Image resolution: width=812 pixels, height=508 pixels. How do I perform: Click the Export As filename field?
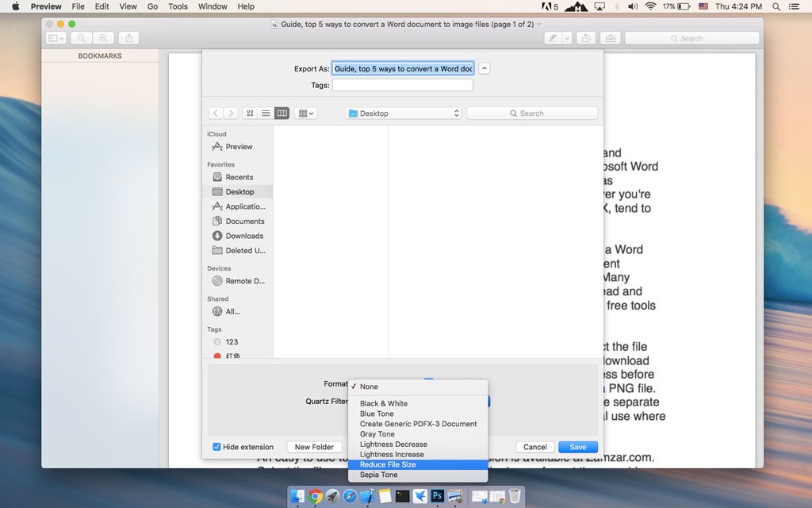pyautogui.click(x=403, y=68)
